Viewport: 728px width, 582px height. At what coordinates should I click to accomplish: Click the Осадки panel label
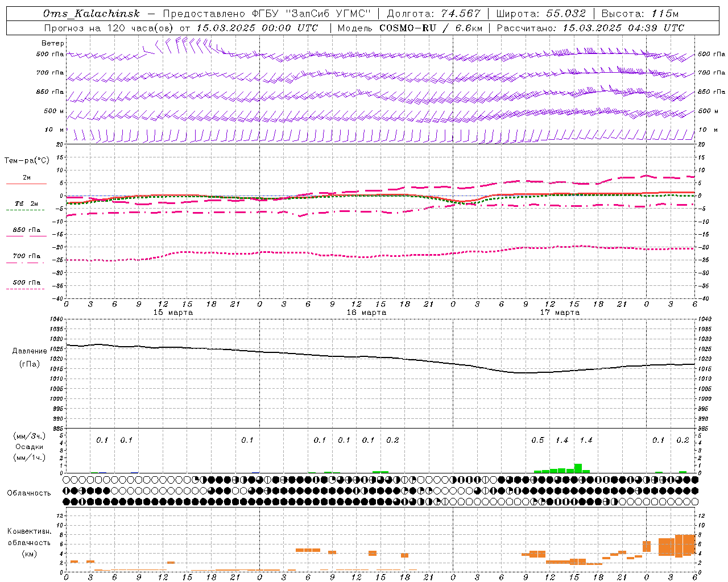[x=30, y=447]
